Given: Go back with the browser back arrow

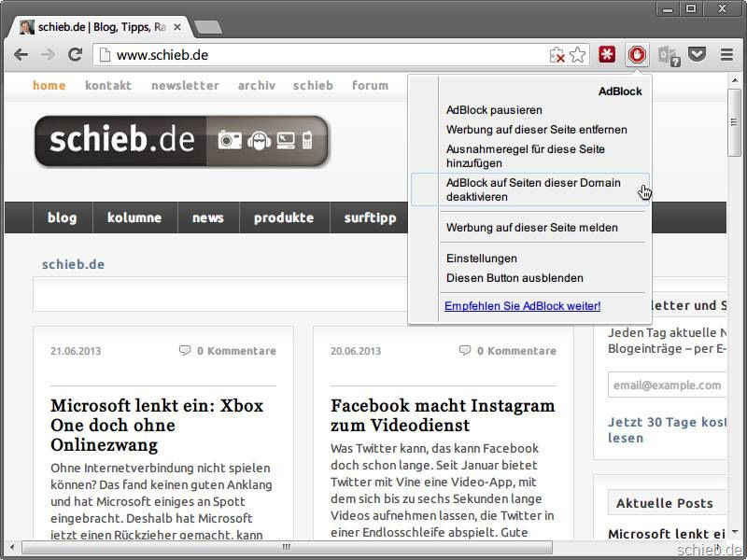Looking at the screenshot, I should pos(21,55).
